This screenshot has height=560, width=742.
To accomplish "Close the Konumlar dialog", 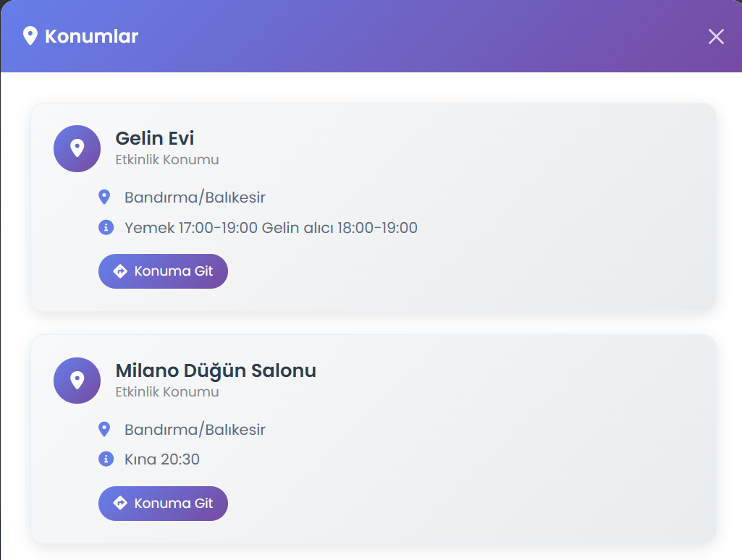I will click(x=716, y=37).
